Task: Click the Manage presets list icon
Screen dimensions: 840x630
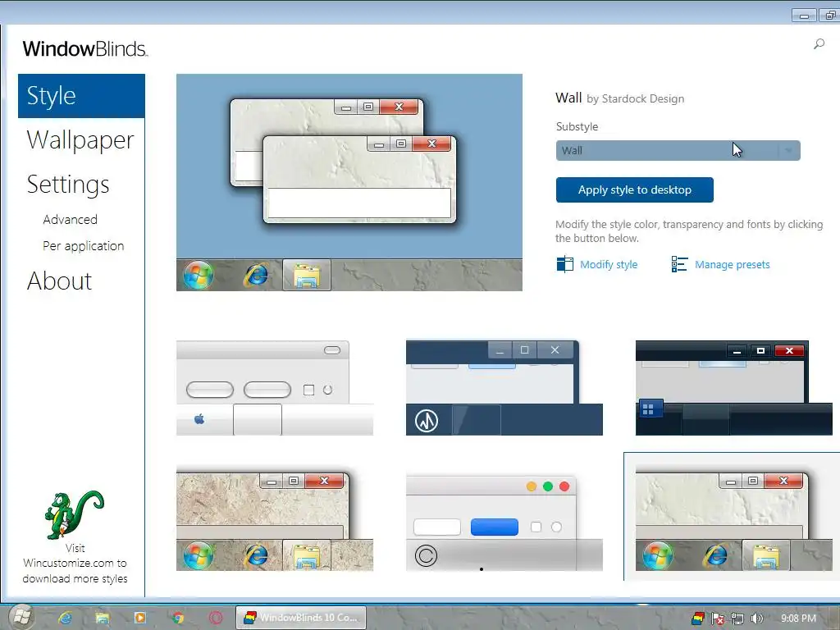Action: click(679, 264)
